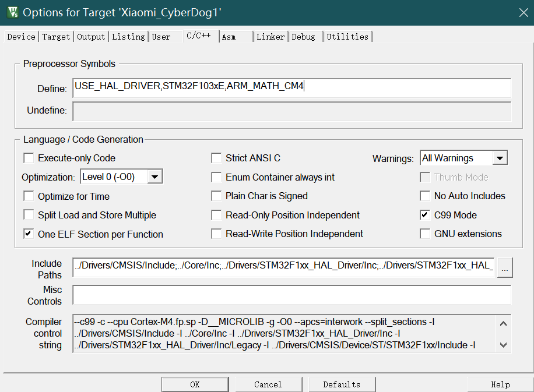This screenshot has width=534, height=392.
Task: Switch to the User tab
Action: point(161,37)
